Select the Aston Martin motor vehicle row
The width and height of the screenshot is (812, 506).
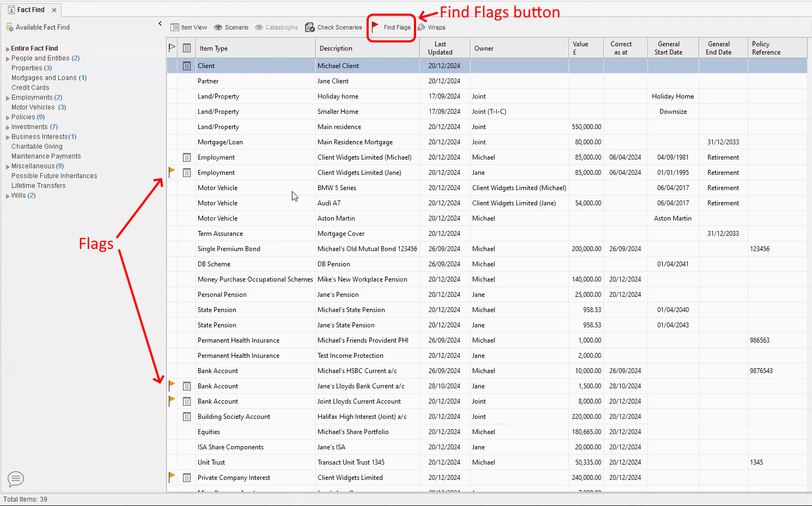[x=336, y=218]
